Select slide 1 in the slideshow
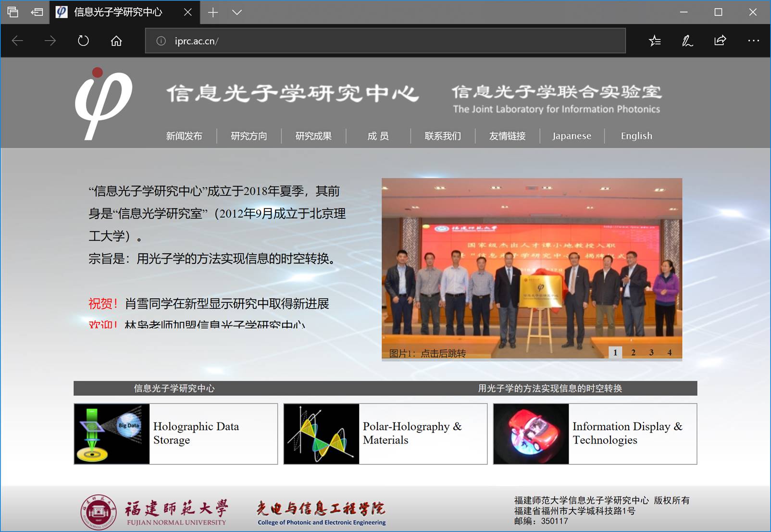 point(615,352)
